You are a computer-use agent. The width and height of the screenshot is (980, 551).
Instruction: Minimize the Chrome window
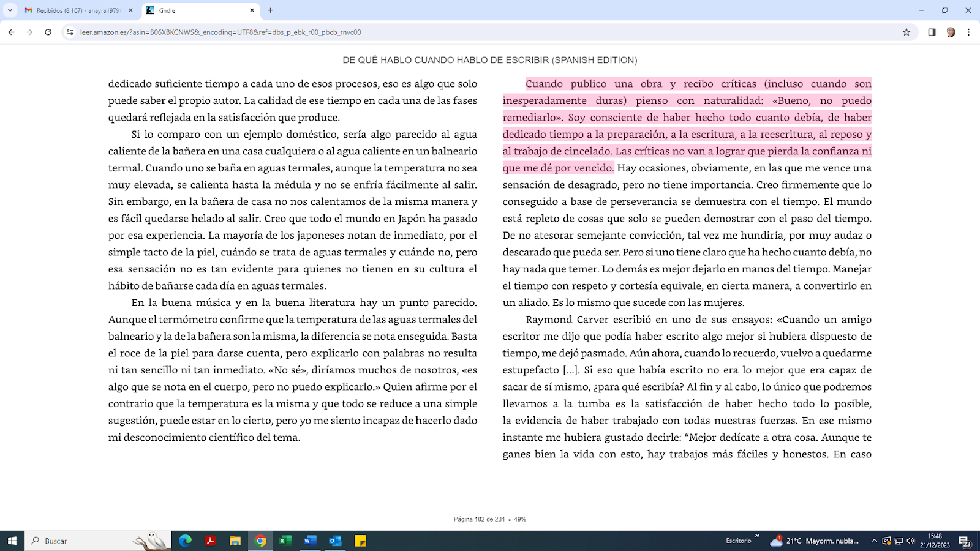click(x=921, y=10)
